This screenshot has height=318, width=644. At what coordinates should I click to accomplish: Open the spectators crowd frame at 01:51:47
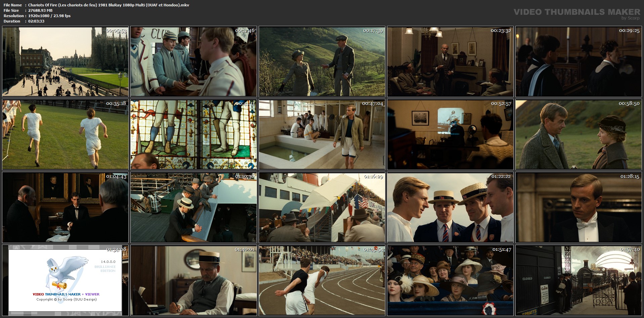[450, 281]
